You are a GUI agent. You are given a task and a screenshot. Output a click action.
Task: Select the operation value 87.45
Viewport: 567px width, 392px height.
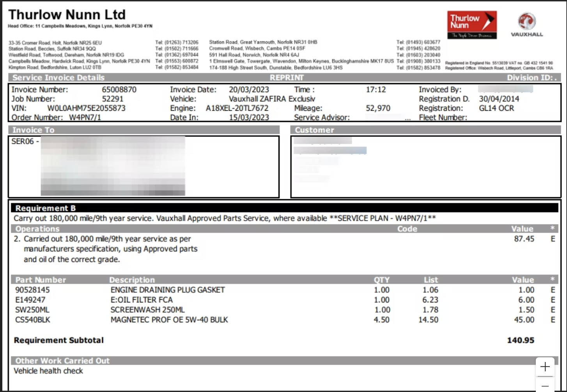[x=524, y=239]
